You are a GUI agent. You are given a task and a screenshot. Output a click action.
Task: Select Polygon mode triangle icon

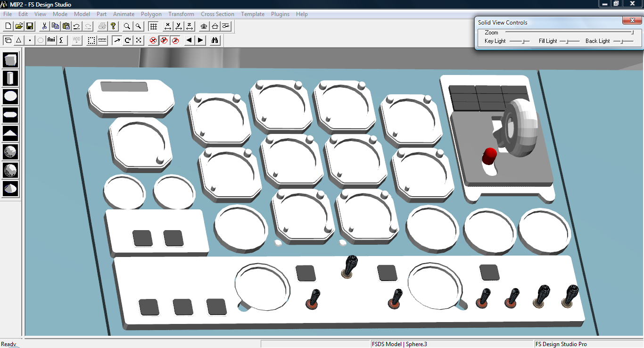[x=19, y=40]
